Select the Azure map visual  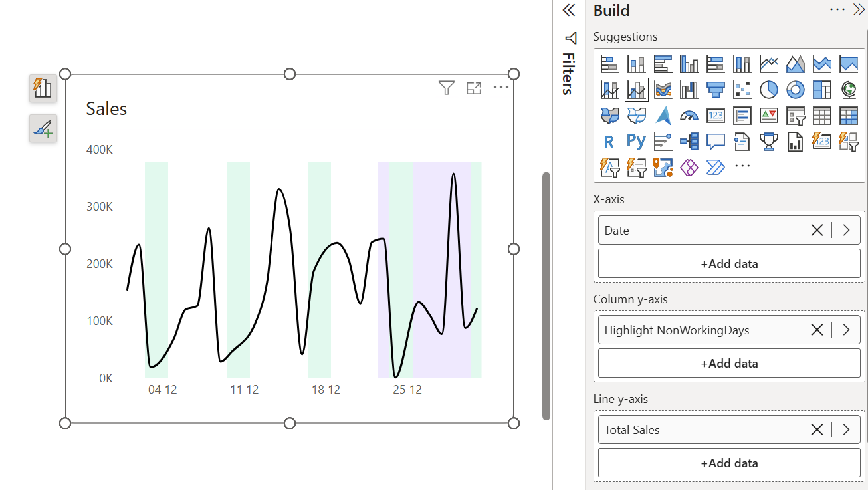pos(663,116)
